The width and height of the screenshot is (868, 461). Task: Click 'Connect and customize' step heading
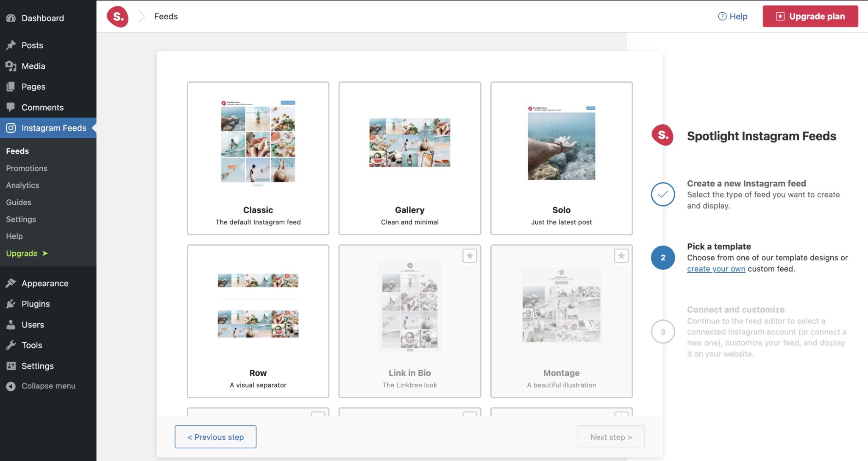pyautogui.click(x=736, y=310)
